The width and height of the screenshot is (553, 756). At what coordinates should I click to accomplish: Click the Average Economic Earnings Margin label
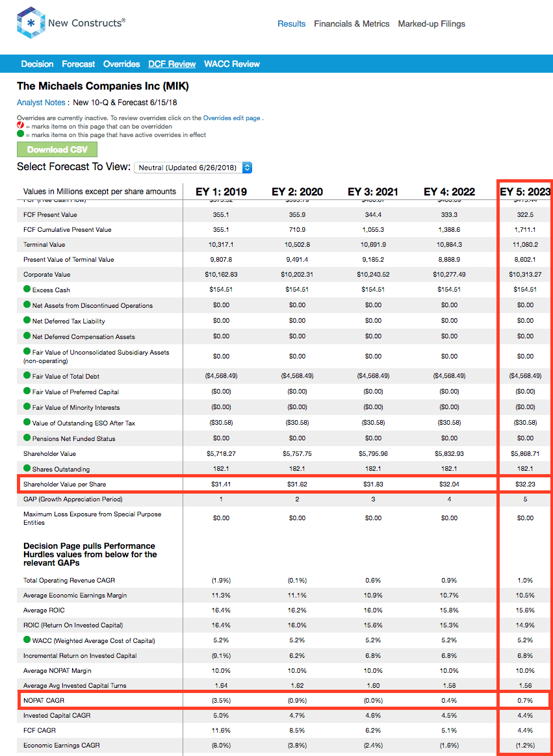75,596
